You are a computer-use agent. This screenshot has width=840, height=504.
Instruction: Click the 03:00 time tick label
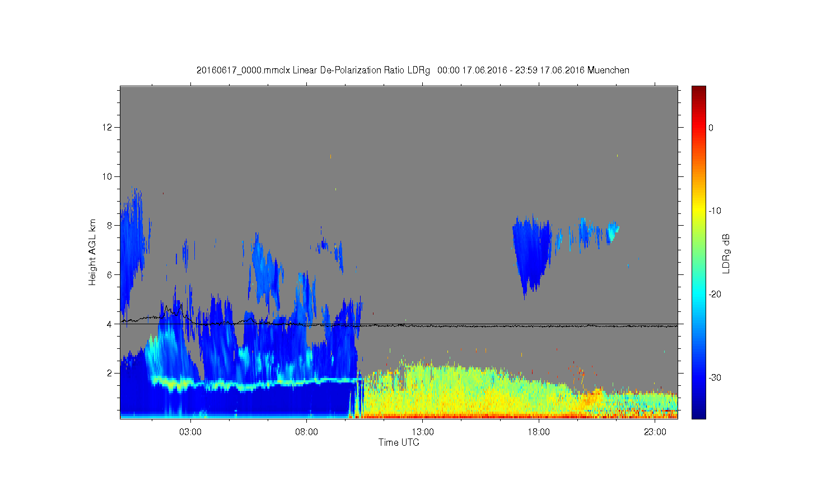(x=190, y=432)
